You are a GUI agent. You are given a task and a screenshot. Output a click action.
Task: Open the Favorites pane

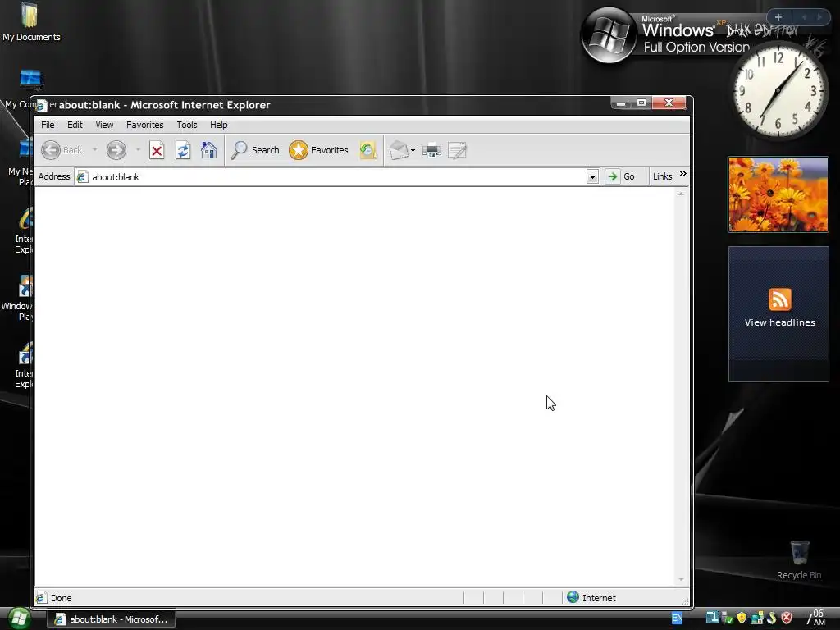tap(319, 150)
